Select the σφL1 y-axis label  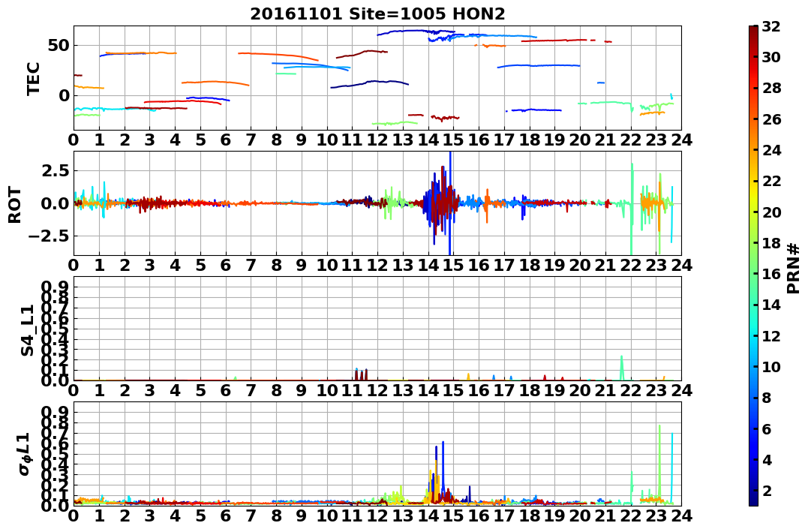[x=26, y=454]
